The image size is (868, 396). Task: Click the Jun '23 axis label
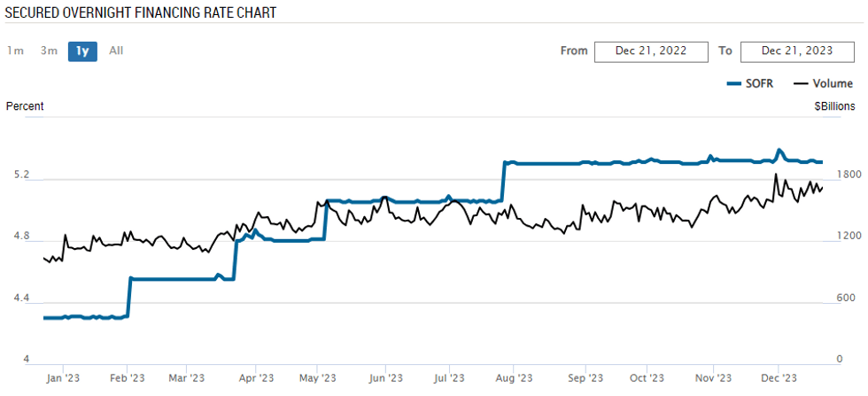pyautogui.click(x=384, y=377)
